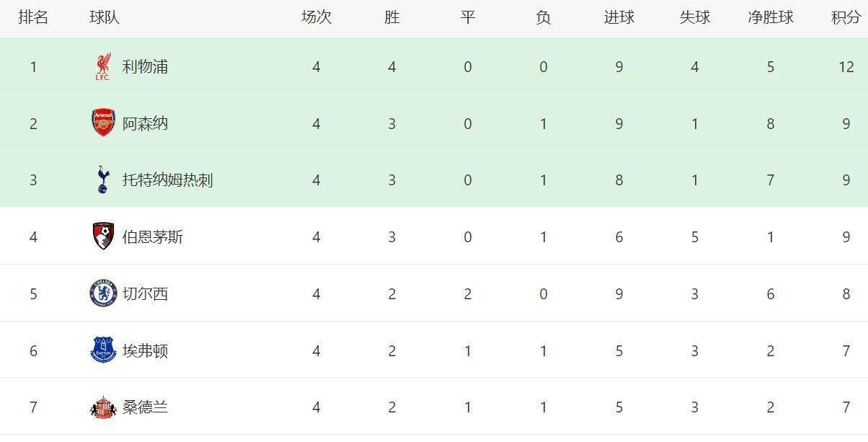Click the 净胜球 column header
The width and height of the screenshot is (868, 442).
click(x=770, y=17)
